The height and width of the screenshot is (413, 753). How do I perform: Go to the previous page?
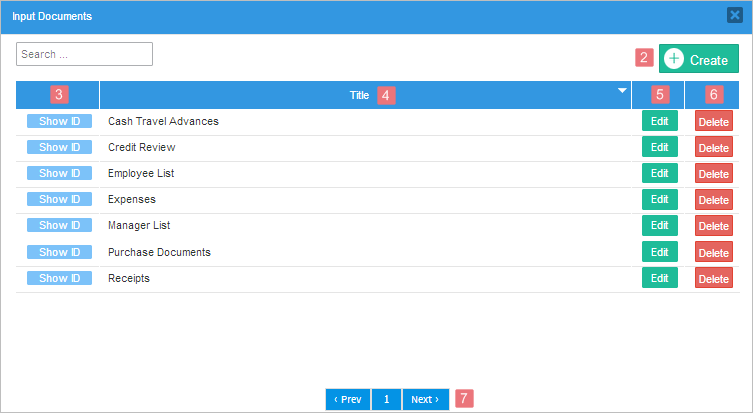point(347,399)
